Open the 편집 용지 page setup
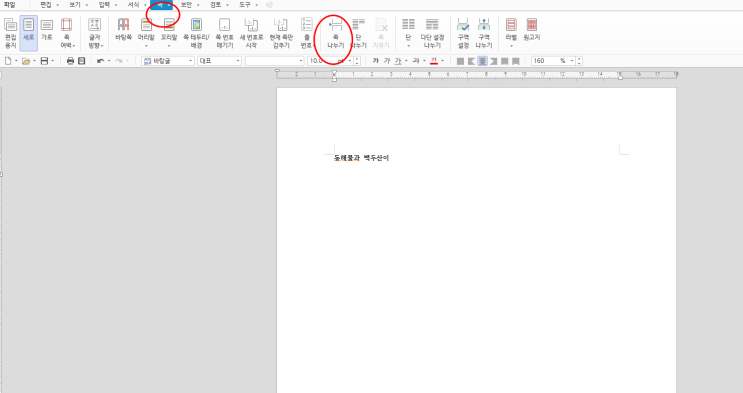 pos(10,33)
